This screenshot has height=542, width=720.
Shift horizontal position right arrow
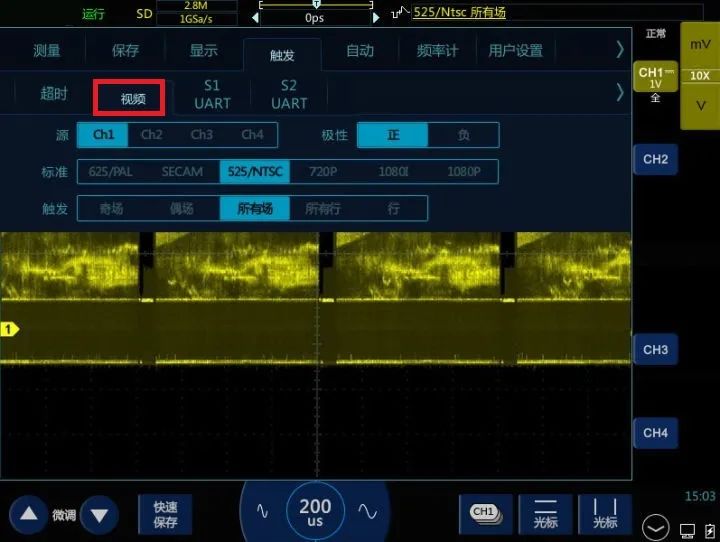point(376,18)
